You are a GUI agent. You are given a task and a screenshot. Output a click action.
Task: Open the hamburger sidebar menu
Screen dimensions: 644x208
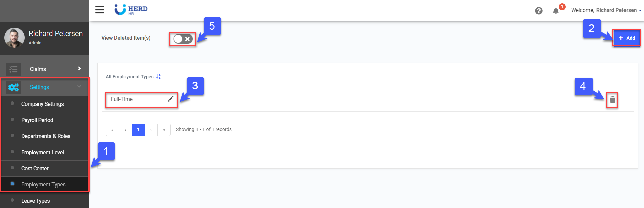[99, 10]
